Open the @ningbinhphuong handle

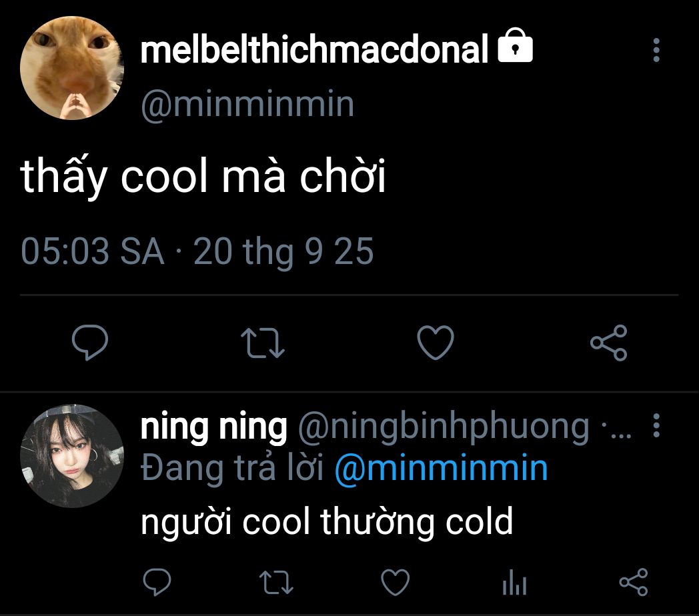point(443,427)
